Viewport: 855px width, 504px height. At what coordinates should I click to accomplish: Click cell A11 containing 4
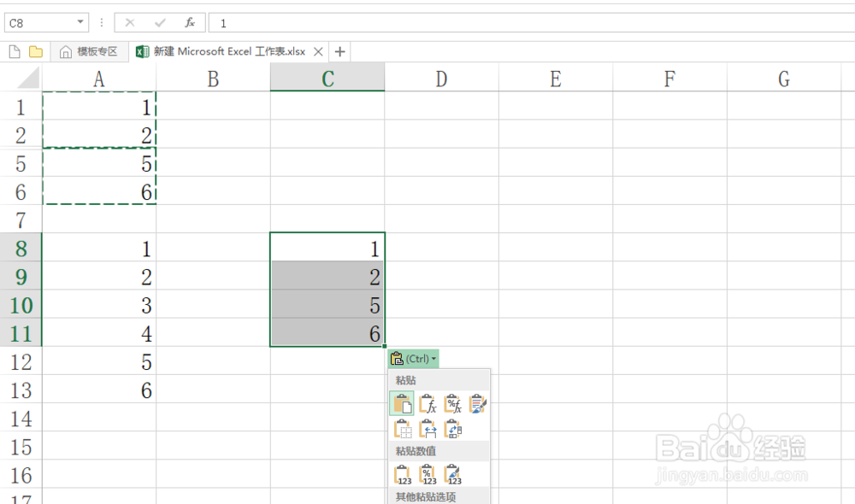tap(99, 333)
